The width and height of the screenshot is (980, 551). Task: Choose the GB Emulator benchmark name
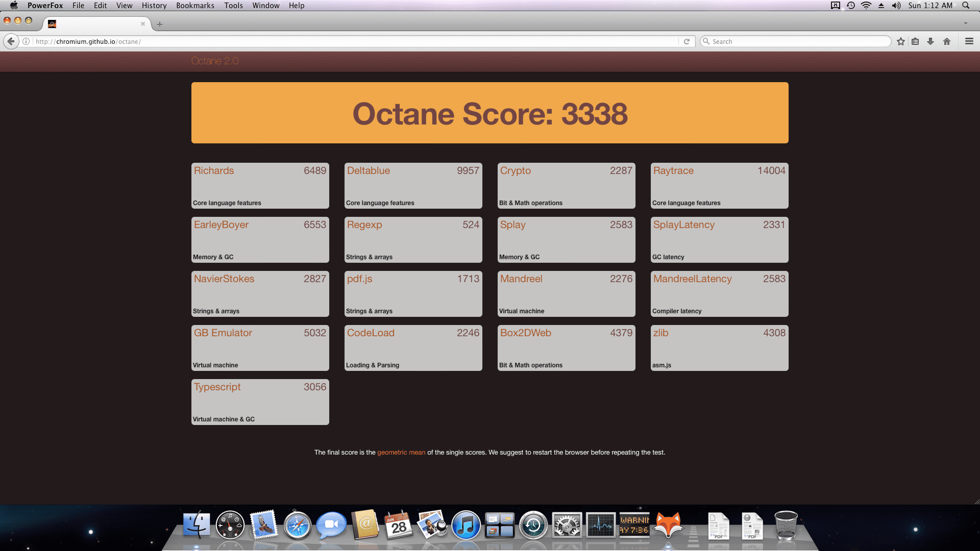pyautogui.click(x=223, y=333)
